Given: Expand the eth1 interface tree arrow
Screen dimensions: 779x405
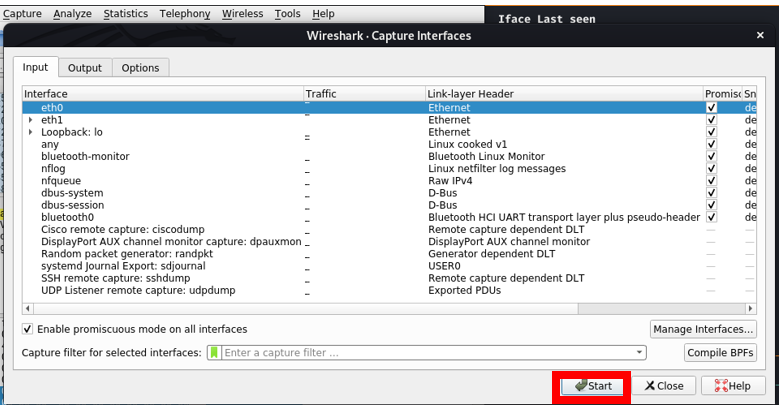Looking at the screenshot, I should (31, 120).
